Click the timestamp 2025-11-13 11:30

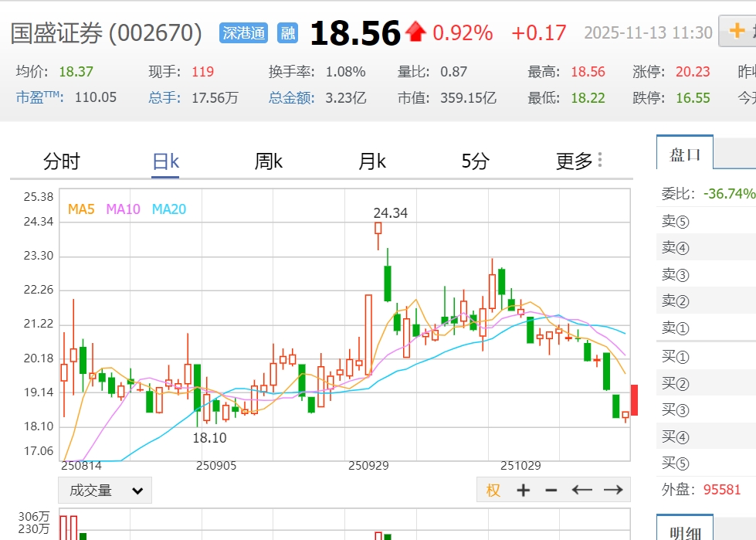(648, 32)
